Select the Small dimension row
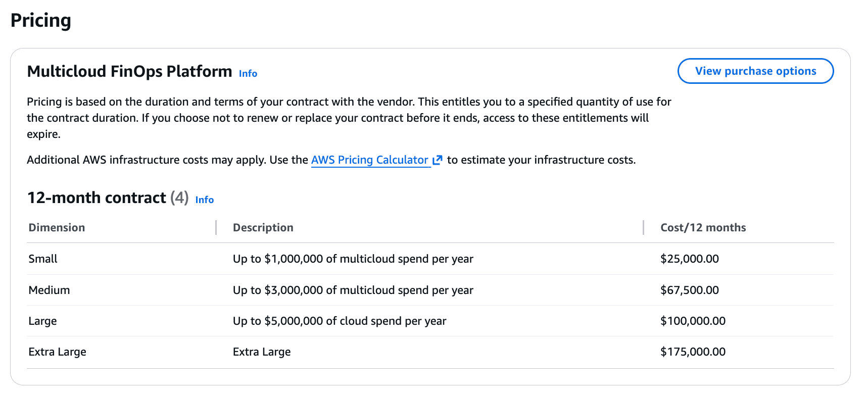868x396 pixels. [x=43, y=259]
